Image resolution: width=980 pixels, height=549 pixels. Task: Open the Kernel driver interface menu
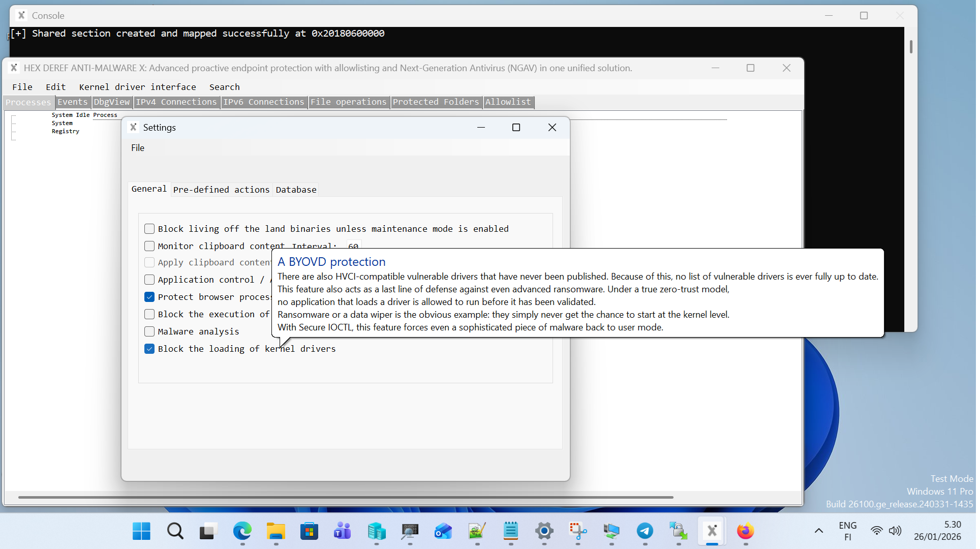point(137,87)
